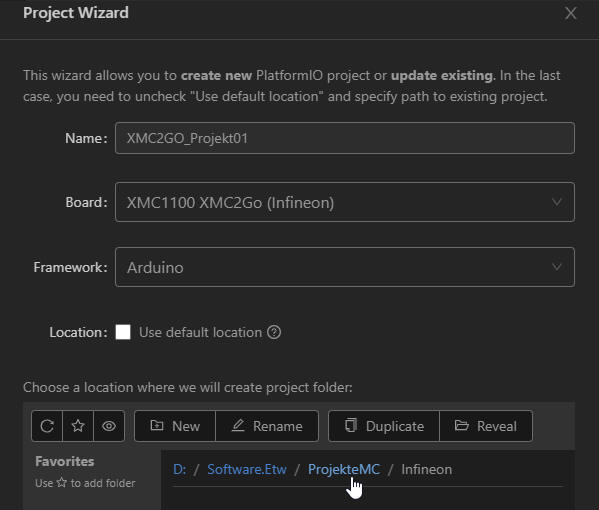The height and width of the screenshot is (510, 599).
Task: Create a new folder with the New button
Action: click(175, 426)
